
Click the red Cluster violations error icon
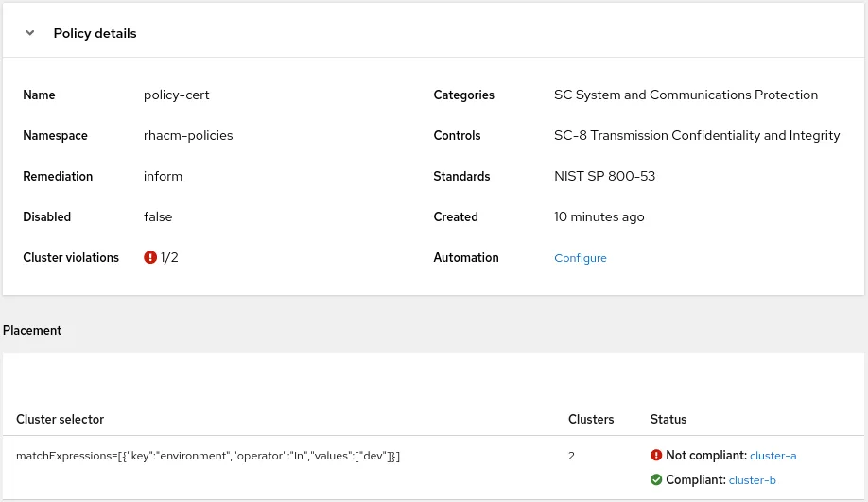150,257
